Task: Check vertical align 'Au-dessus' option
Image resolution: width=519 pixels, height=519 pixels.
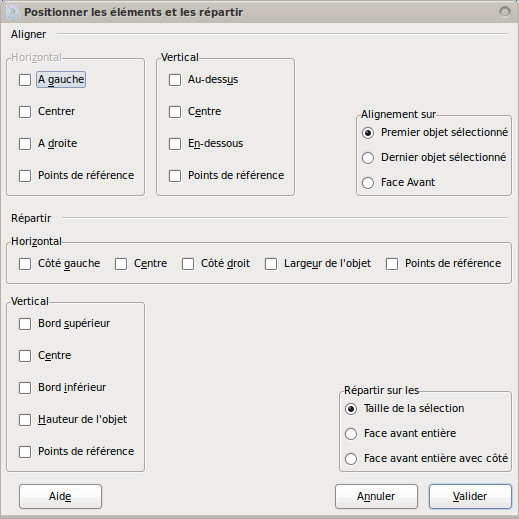Action: click(175, 80)
